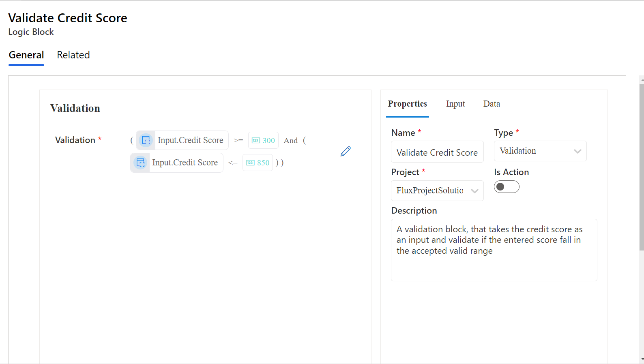The image size is (644, 364).
Task: Click the field icon of second Input.Credit Score
Action: 140,163
